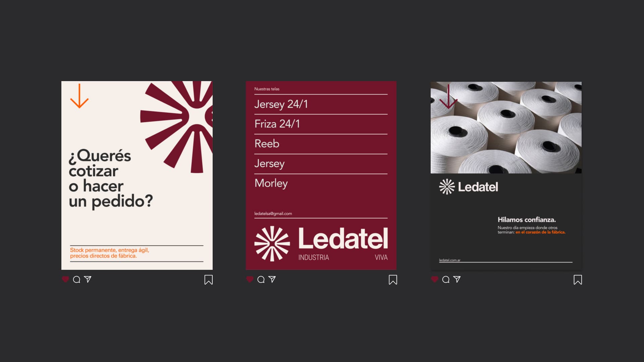The height and width of the screenshot is (362, 644).
Task: Send the "Nuestras telas" post with share icon
Action: click(272, 279)
